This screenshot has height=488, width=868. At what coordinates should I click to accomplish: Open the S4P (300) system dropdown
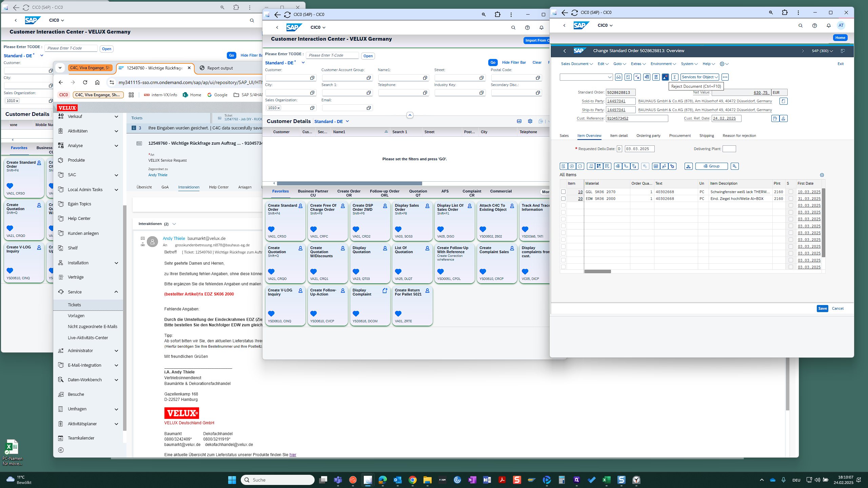pyautogui.click(x=822, y=51)
